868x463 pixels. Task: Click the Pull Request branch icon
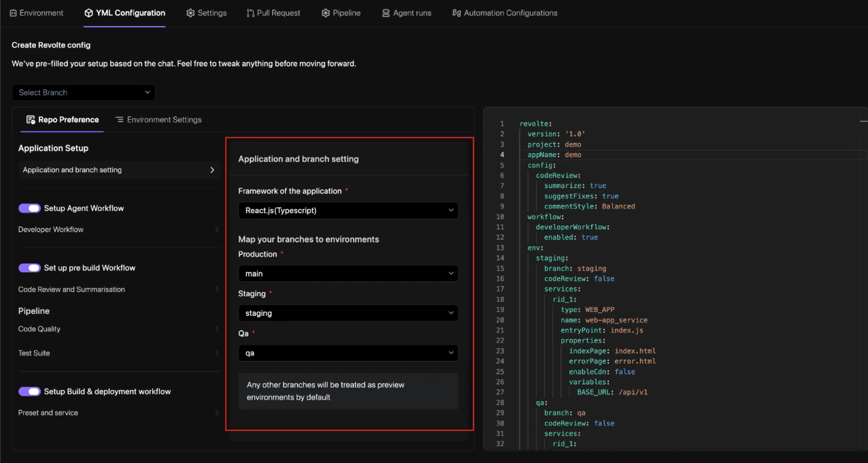point(250,13)
